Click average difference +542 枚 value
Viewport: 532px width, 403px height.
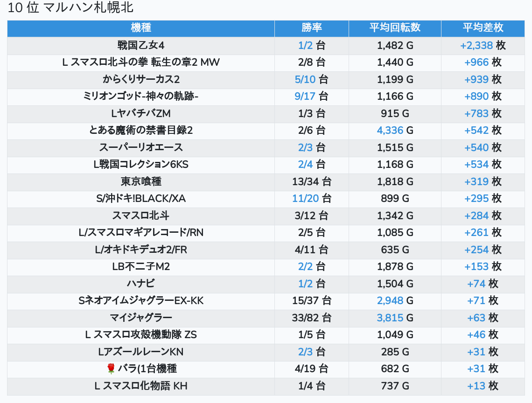[x=483, y=130]
